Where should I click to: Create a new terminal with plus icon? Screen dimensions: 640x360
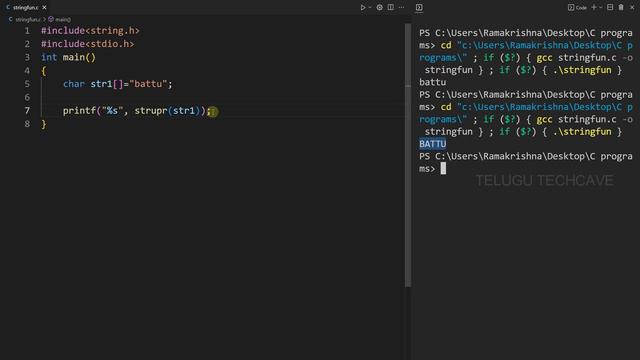594,7
